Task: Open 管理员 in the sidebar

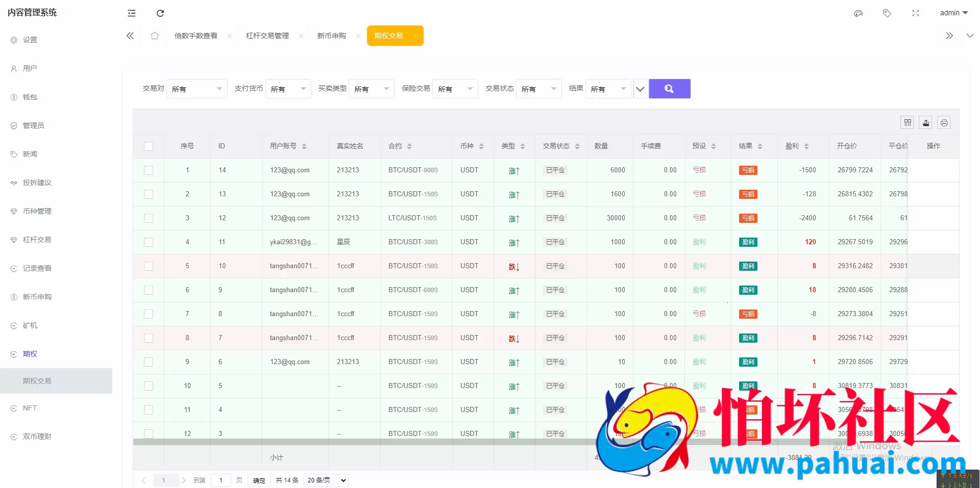Action: [x=56, y=125]
